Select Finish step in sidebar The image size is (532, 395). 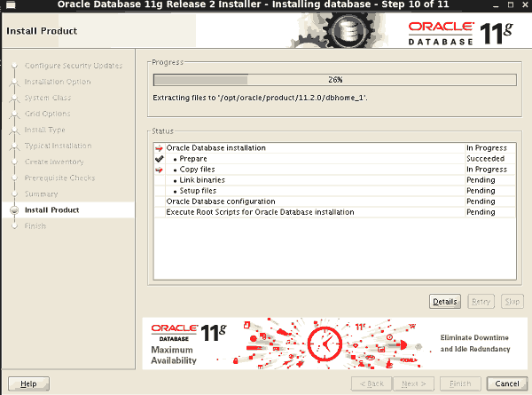[x=35, y=225]
